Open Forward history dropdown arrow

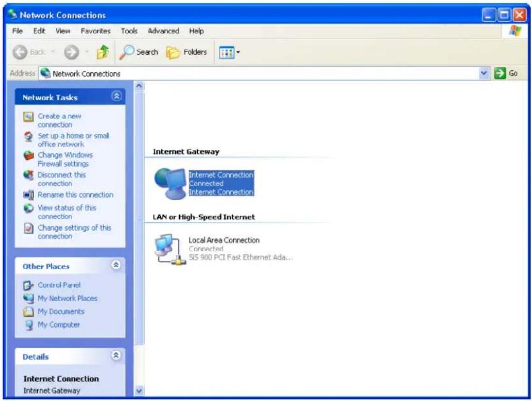click(87, 52)
